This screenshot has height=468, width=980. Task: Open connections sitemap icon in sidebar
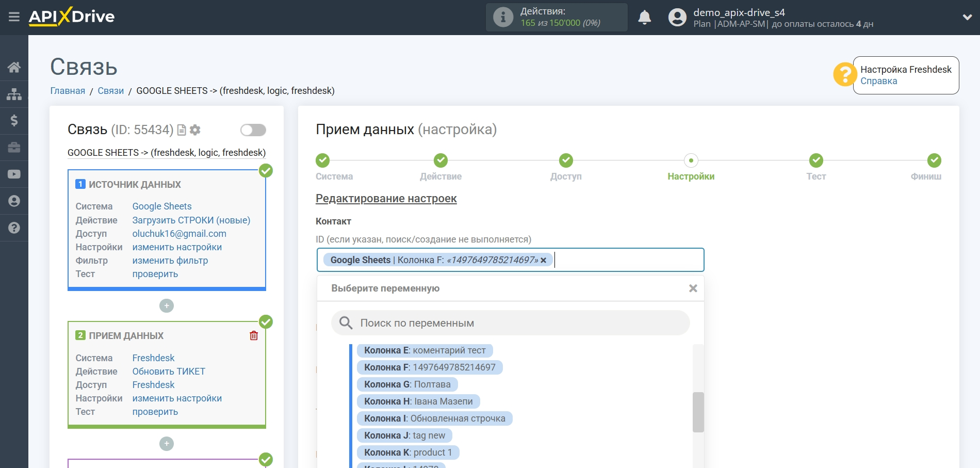click(14, 94)
